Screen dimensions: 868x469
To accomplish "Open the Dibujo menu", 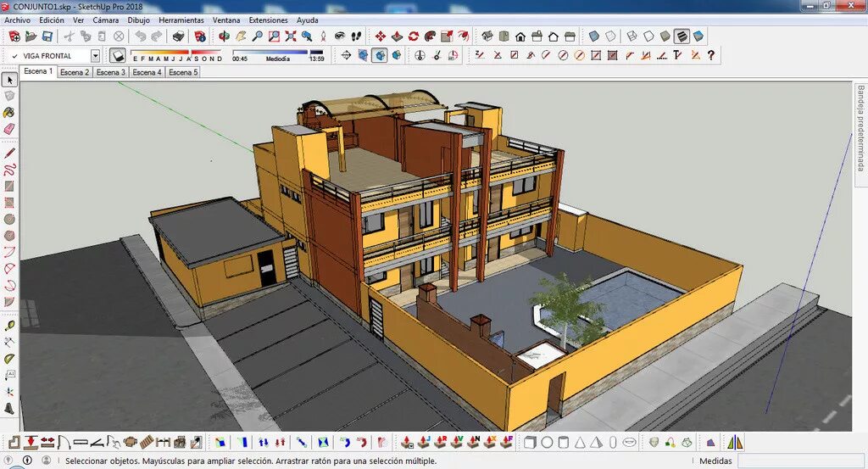I will click(x=138, y=20).
